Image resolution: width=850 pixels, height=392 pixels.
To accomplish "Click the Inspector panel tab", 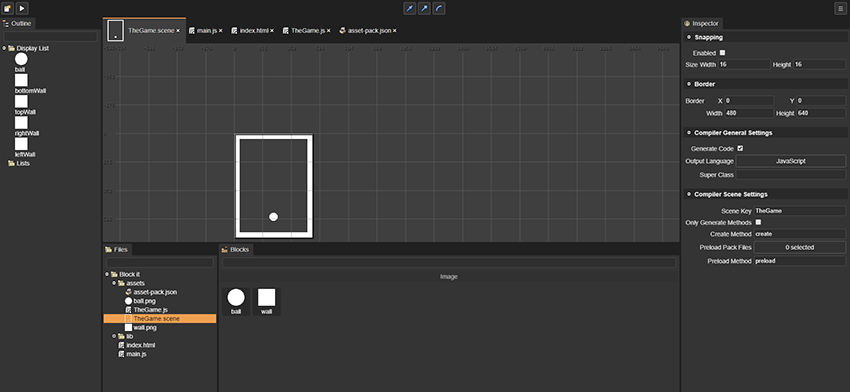I will 701,23.
